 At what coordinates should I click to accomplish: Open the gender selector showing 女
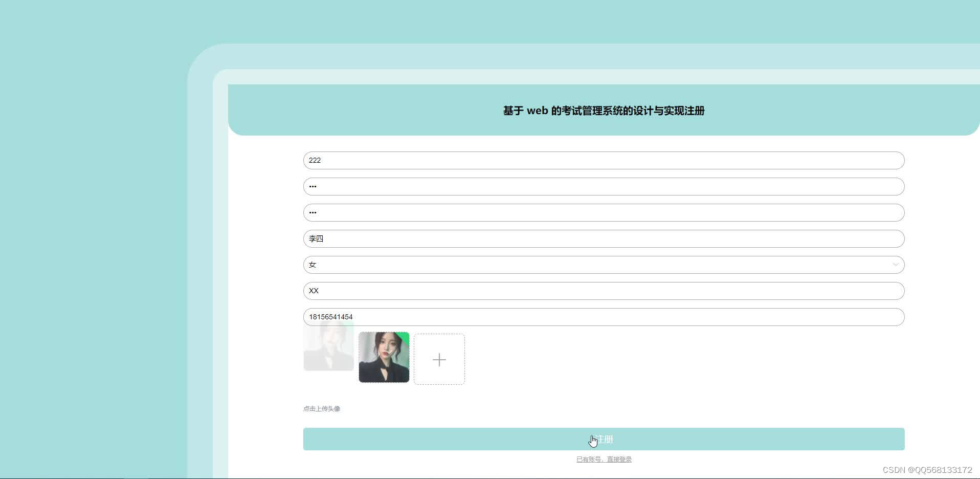click(603, 265)
